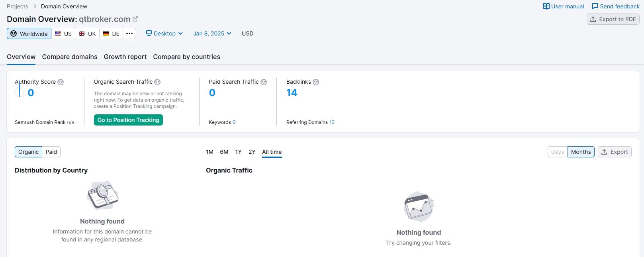Viewport: 644px width, 257px height.
Task: Click the Organic Search Traffic globe icon
Action: pos(157,82)
